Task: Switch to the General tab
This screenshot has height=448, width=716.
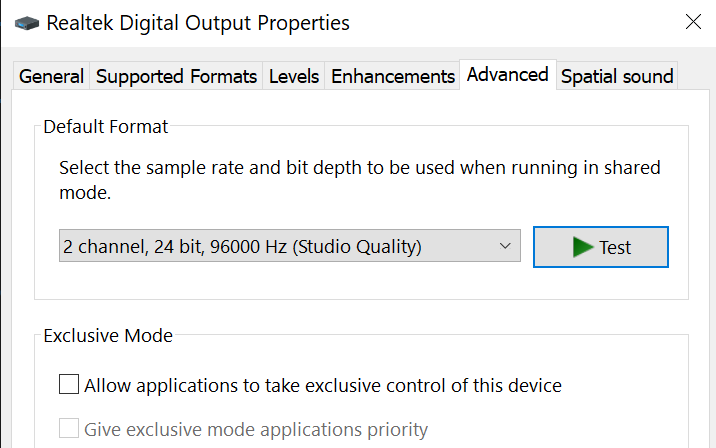Action: coord(51,76)
